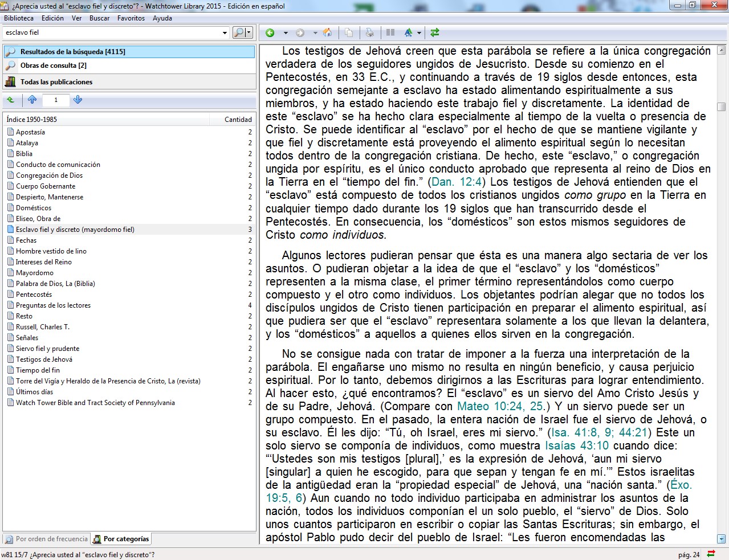Go to the home page icon
Image resolution: width=729 pixels, height=560 pixels.
[x=327, y=33]
